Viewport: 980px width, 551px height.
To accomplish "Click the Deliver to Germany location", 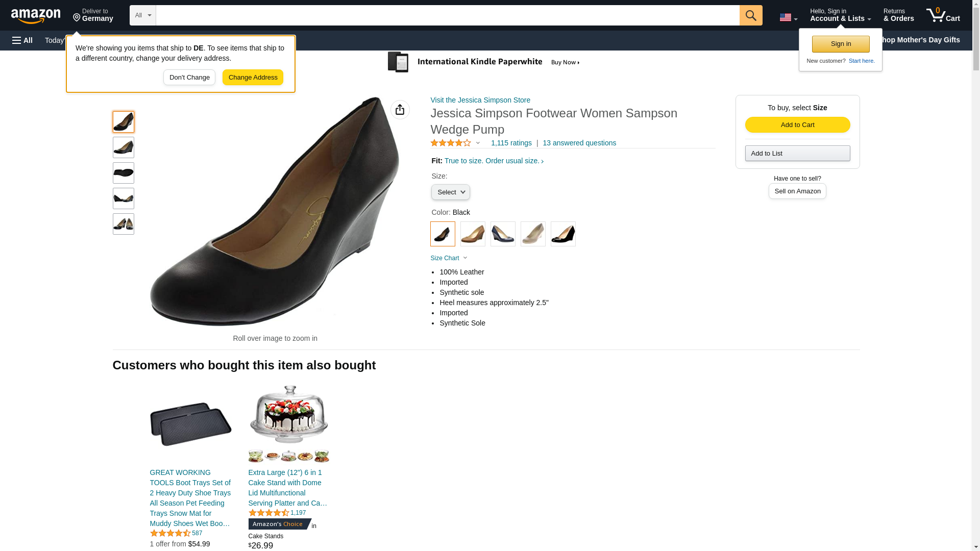I will pyautogui.click(x=93, y=15).
